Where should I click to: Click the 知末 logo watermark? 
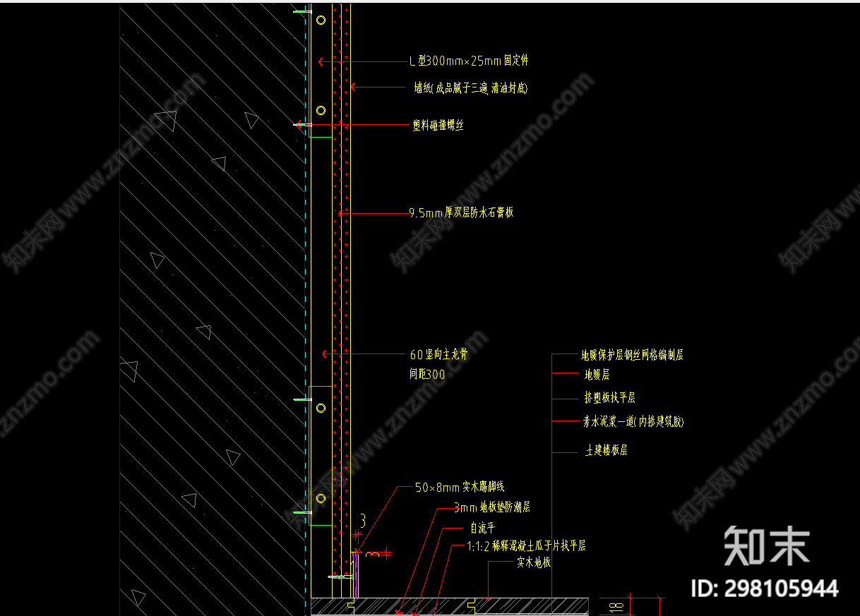click(766, 545)
